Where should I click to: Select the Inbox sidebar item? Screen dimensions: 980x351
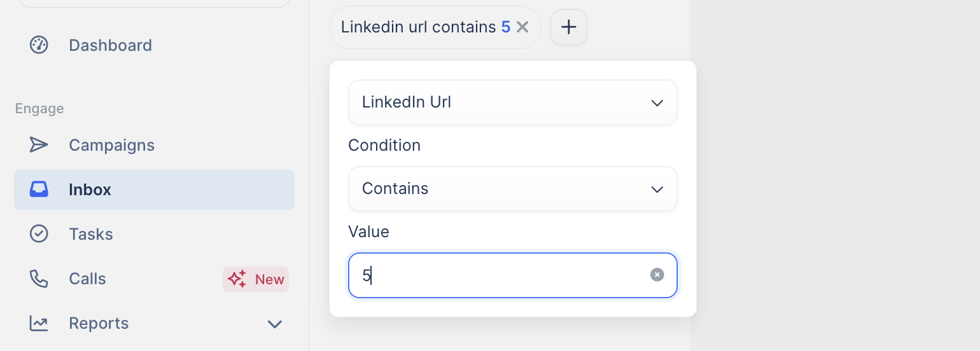[x=90, y=189]
